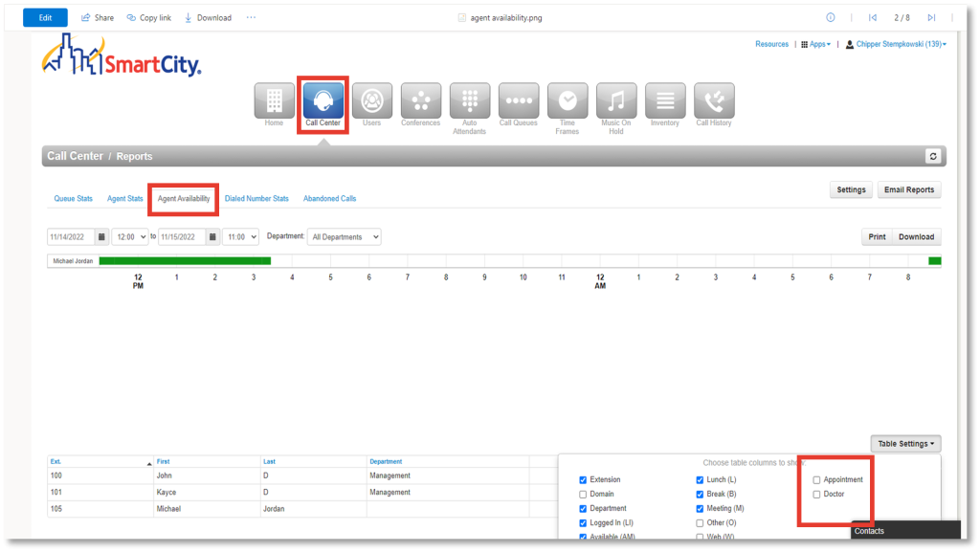Select the Auto Attendants icon
Screen dimensions: 980x552
coord(469,101)
